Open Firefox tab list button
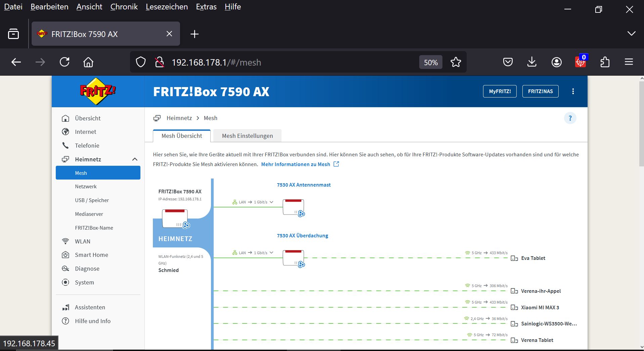 (x=13, y=34)
